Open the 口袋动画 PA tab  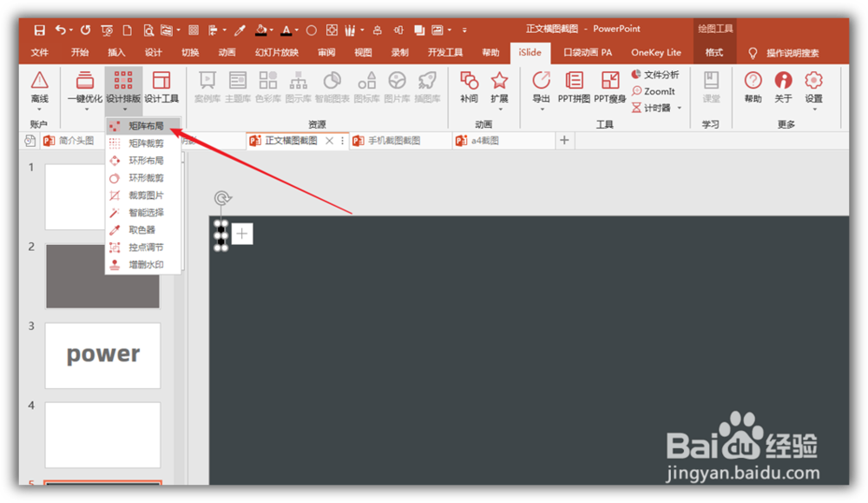click(x=588, y=53)
